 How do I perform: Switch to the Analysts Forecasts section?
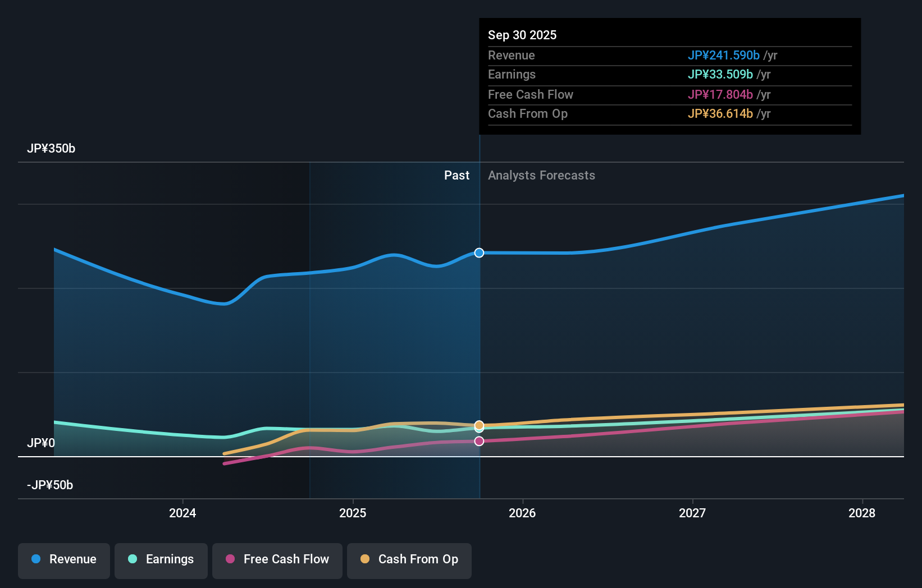point(541,175)
